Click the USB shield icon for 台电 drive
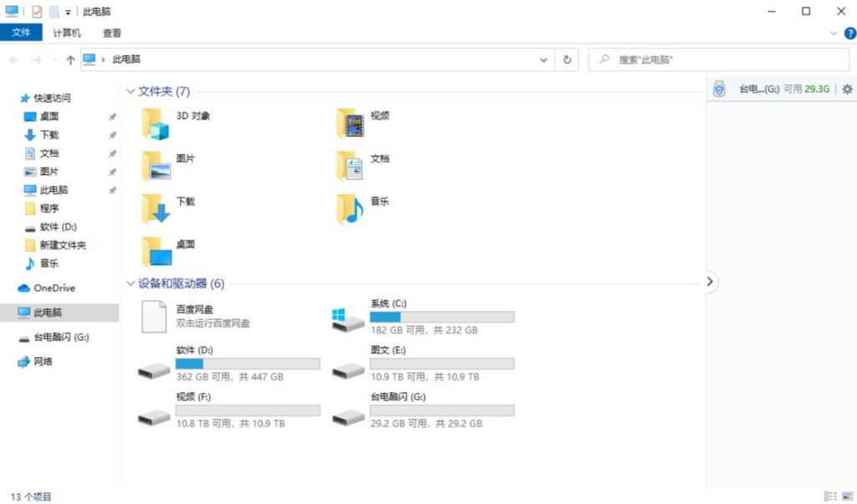857x504 pixels. [x=719, y=89]
